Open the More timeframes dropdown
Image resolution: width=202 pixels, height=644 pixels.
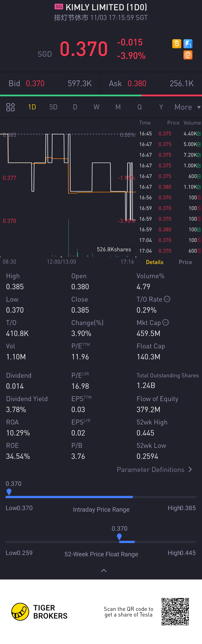[187, 107]
